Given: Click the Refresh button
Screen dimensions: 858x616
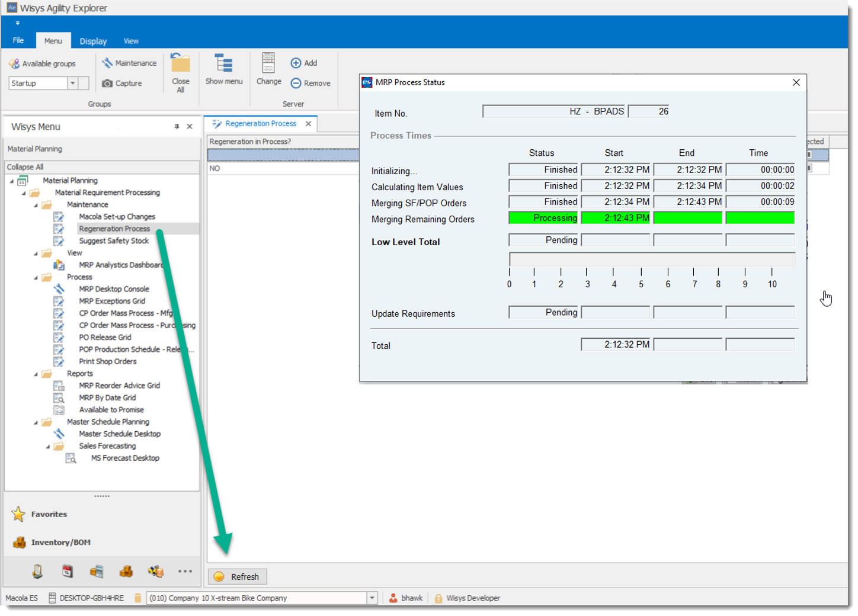Looking at the screenshot, I should (238, 576).
